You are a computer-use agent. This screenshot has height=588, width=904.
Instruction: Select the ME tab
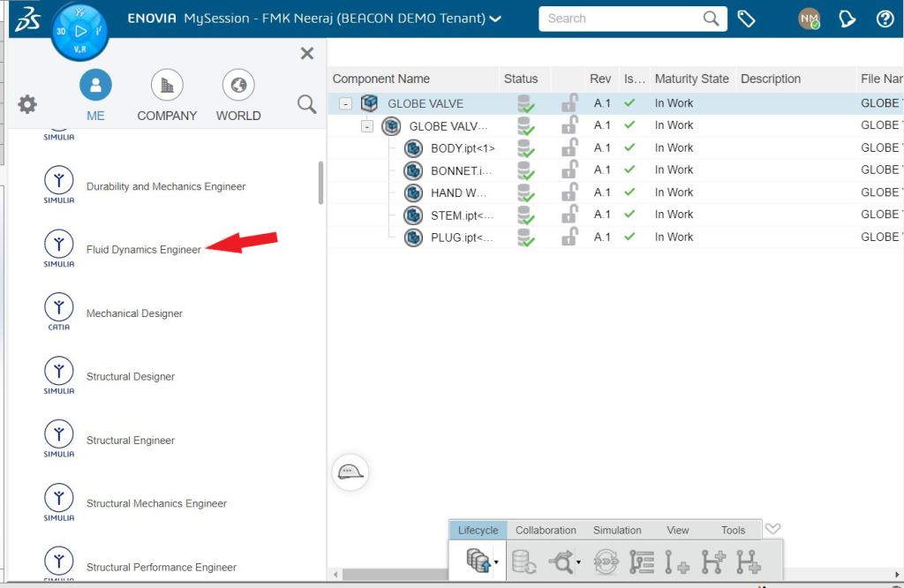tap(95, 95)
